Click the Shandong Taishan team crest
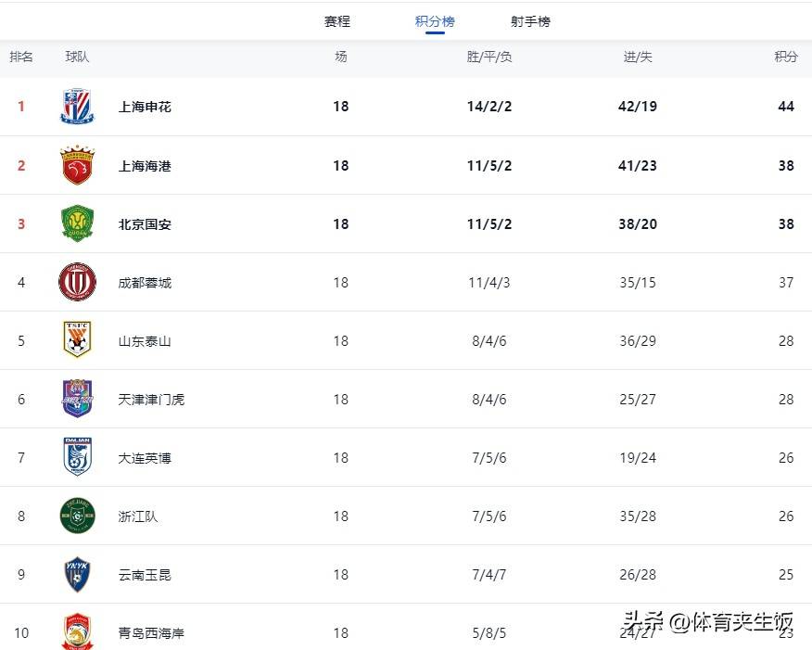This screenshot has height=650, width=812. click(77, 340)
